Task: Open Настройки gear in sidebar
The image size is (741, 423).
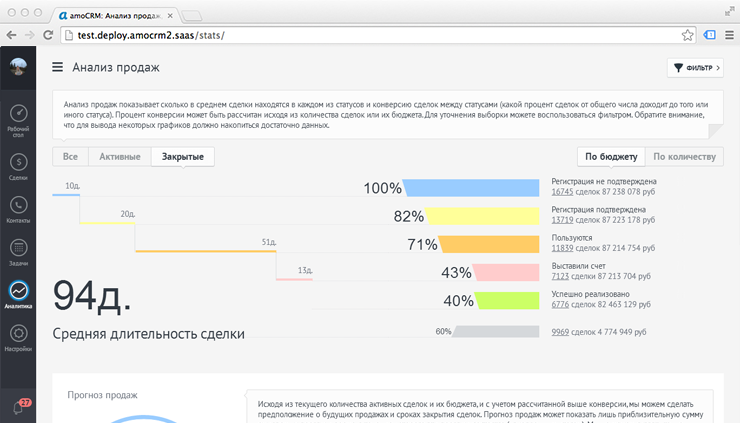Action: tap(18, 337)
